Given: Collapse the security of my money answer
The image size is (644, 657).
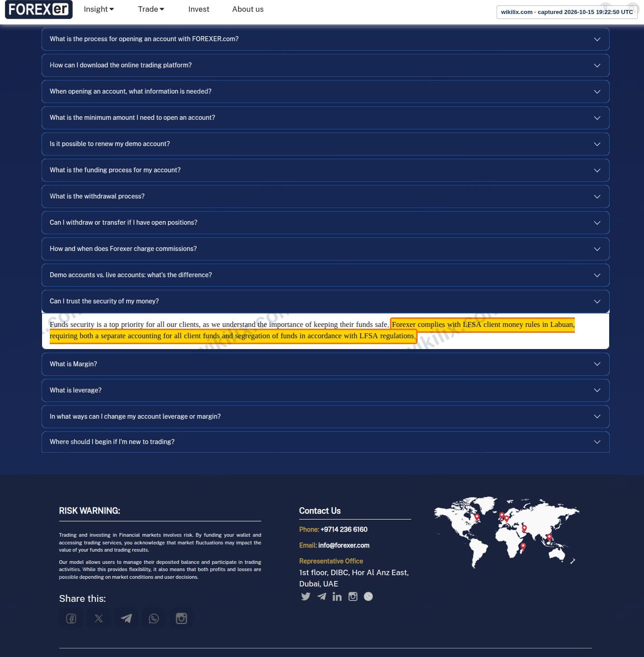Looking at the screenshot, I should click(325, 301).
